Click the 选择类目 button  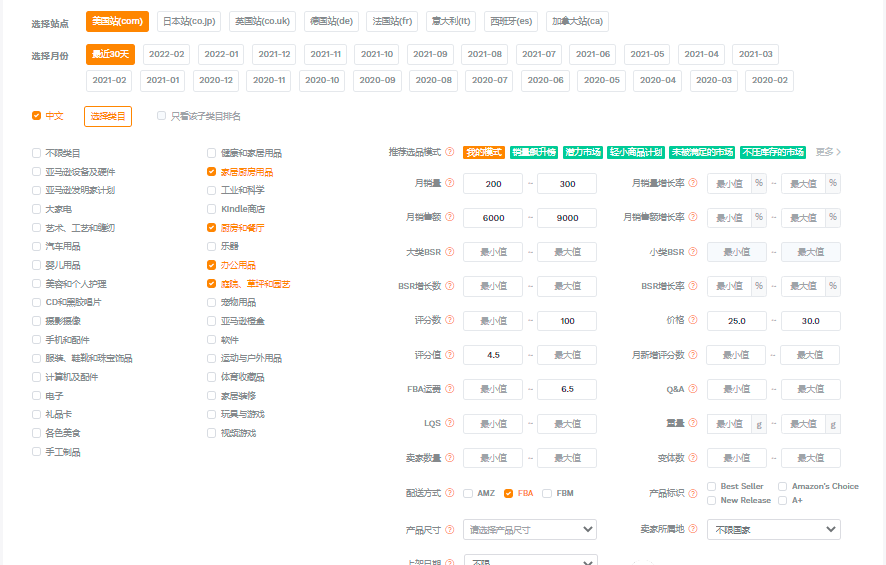click(x=108, y=116)
